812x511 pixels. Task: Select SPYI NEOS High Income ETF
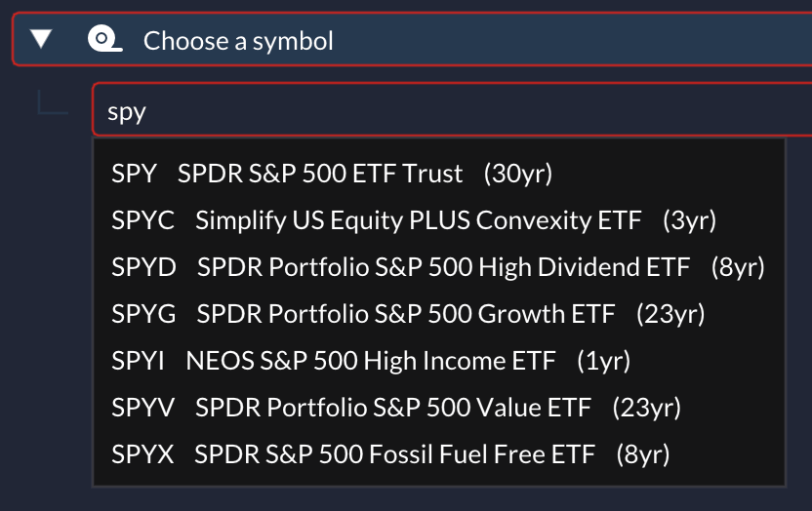(x=439, y=361)
